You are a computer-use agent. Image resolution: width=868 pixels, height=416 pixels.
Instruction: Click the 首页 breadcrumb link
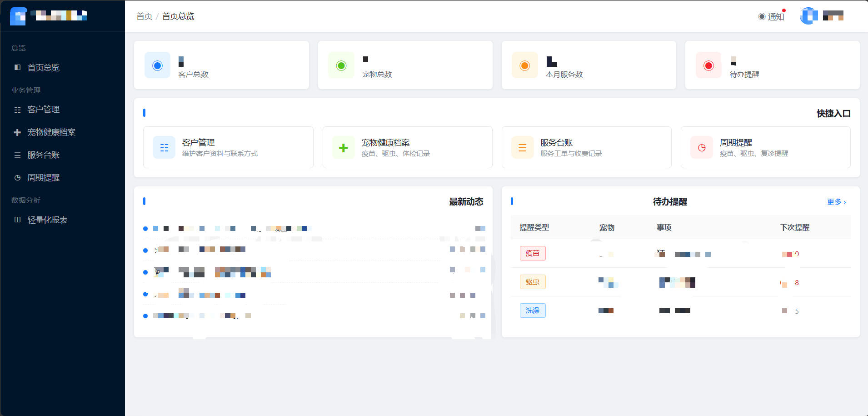pos(145,16)
